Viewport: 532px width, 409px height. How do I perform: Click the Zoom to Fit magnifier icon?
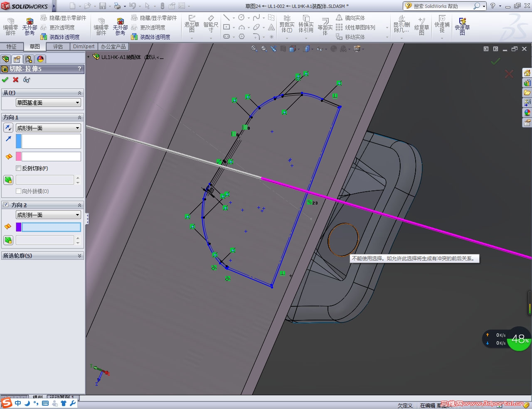[x=254, y=49]
